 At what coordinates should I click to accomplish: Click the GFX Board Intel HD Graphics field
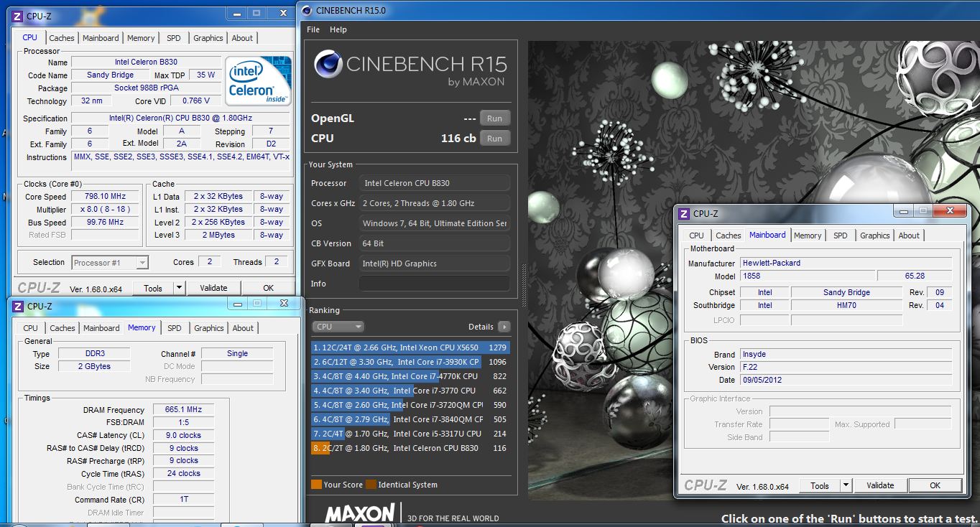pyautogui.click(x=435, y=263)
